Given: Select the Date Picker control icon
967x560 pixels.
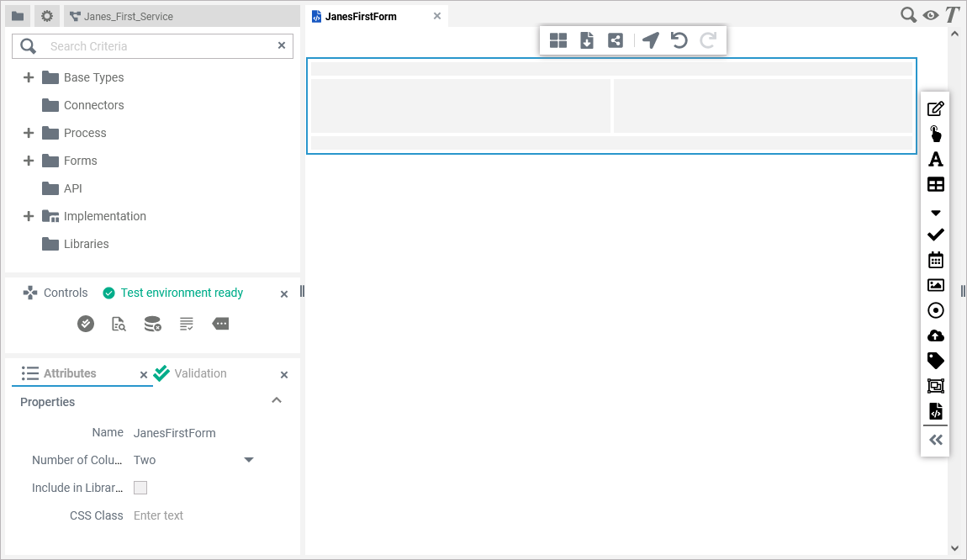Looking at the screenshot, I should pos(935,260).
